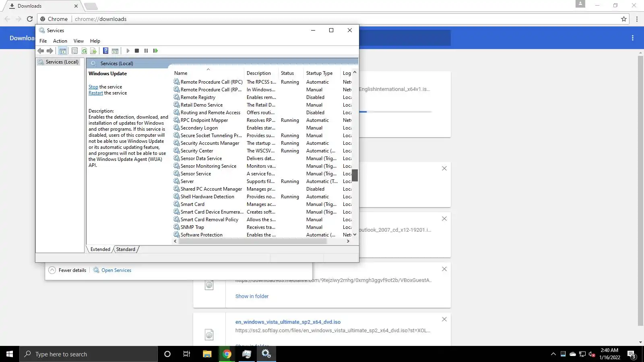Viewport: 644px width, 362px height.
Task: Remove the VBoxGuestAdditions download entry
Action: pyautogui.click(x=444, y=269)
